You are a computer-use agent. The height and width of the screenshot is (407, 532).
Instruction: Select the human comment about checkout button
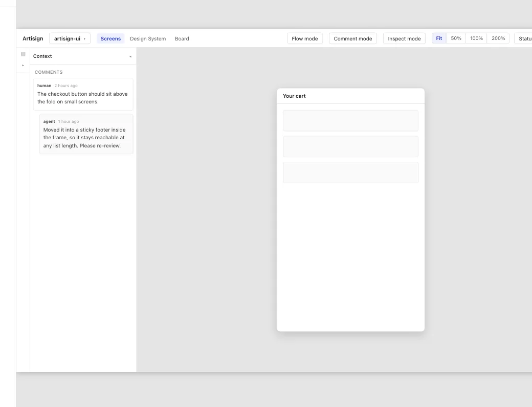[83, 94]
